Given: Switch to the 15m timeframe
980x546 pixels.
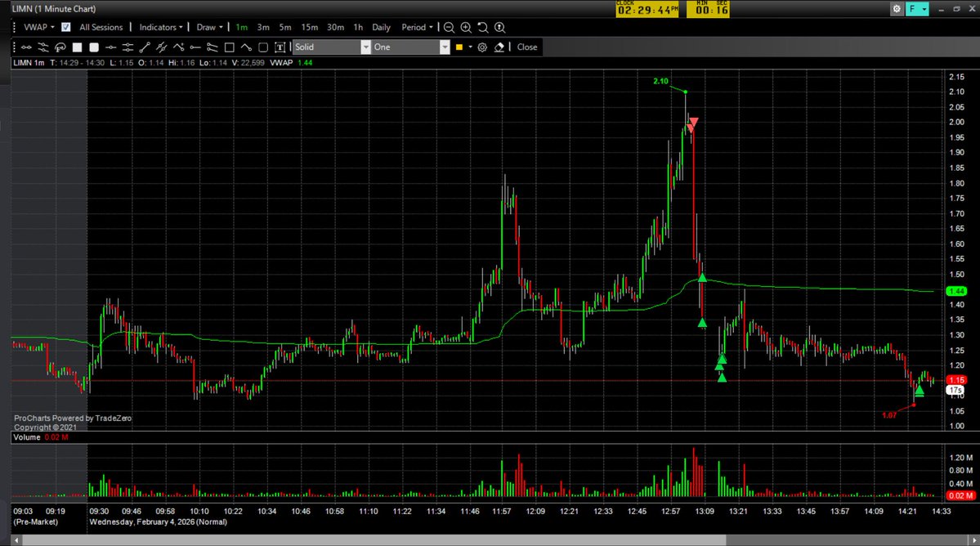Looking at the screenshot, I should click(310, 28).
